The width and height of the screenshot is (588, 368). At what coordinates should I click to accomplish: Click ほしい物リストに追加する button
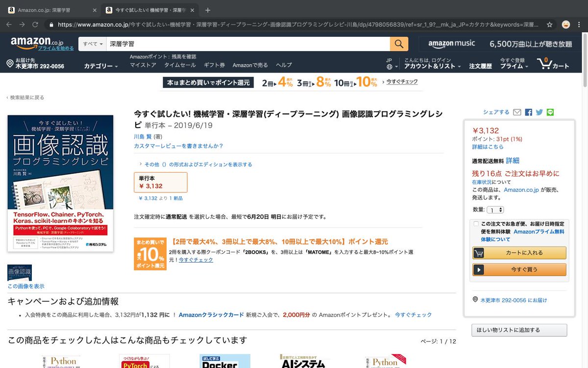(519, 330)
